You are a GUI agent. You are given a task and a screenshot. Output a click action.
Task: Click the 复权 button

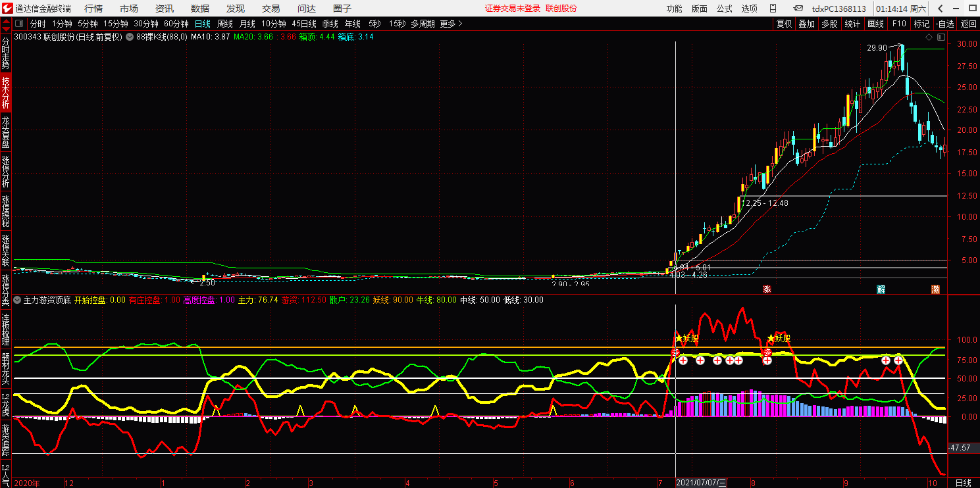(x=784, y=24)
